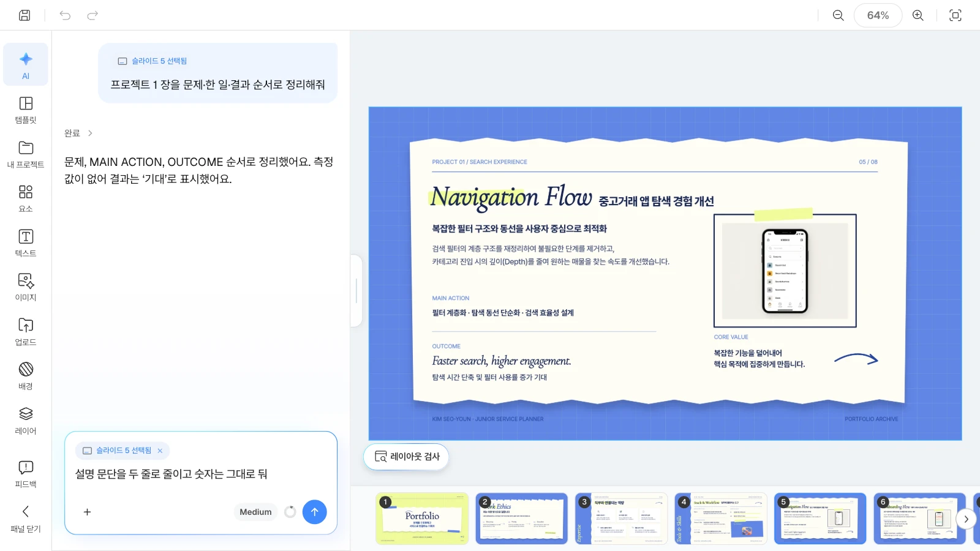Open the 64% zoom level dropdown
The width and height of the screenshot is (980, 551).
tap(878, 15)
